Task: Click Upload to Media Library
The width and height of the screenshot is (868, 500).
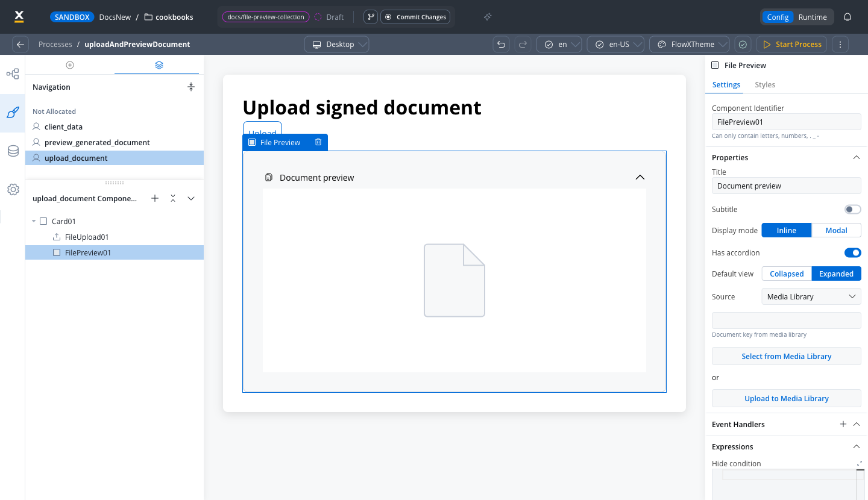Action: [x=787, y=398]
